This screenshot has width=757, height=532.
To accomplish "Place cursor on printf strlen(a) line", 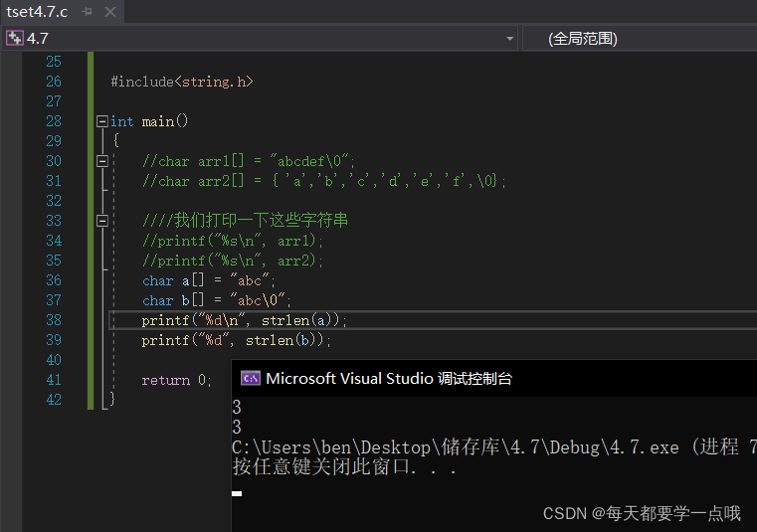I will coord(244,320).
